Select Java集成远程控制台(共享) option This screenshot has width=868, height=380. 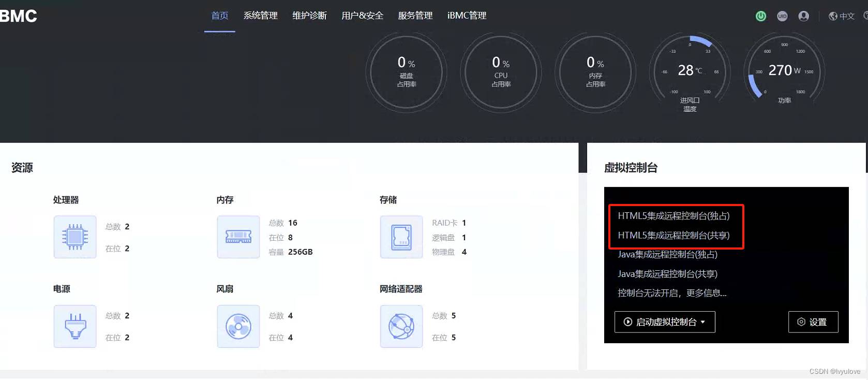click(x=667, y=274)
